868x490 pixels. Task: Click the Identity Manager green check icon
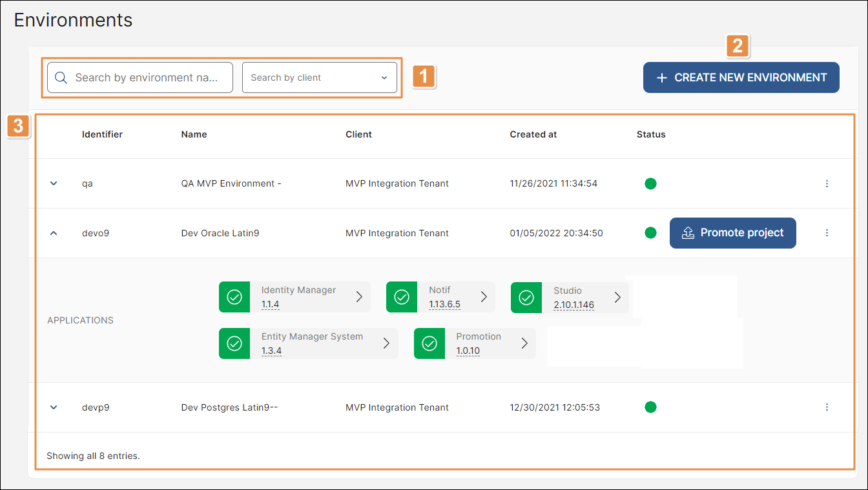(x=234, y=297)
